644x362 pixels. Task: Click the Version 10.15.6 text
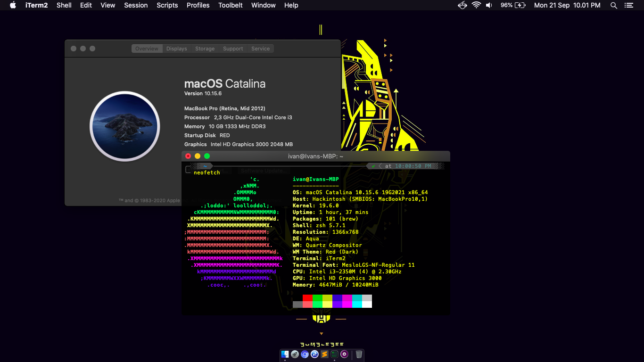click(x=203, y=93)
